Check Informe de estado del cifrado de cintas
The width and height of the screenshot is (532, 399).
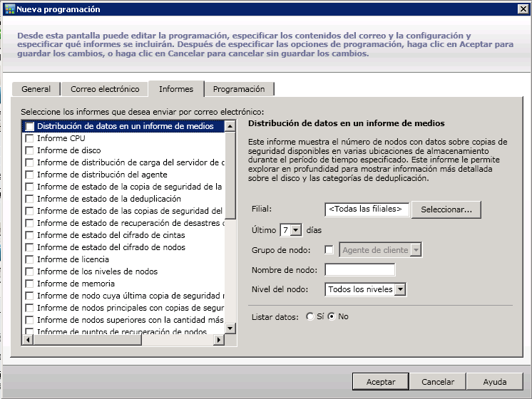(29, 235)
